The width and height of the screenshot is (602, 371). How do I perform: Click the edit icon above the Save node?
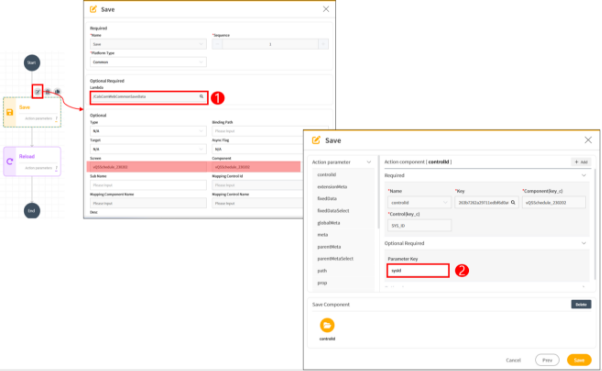tap(37, 92)
